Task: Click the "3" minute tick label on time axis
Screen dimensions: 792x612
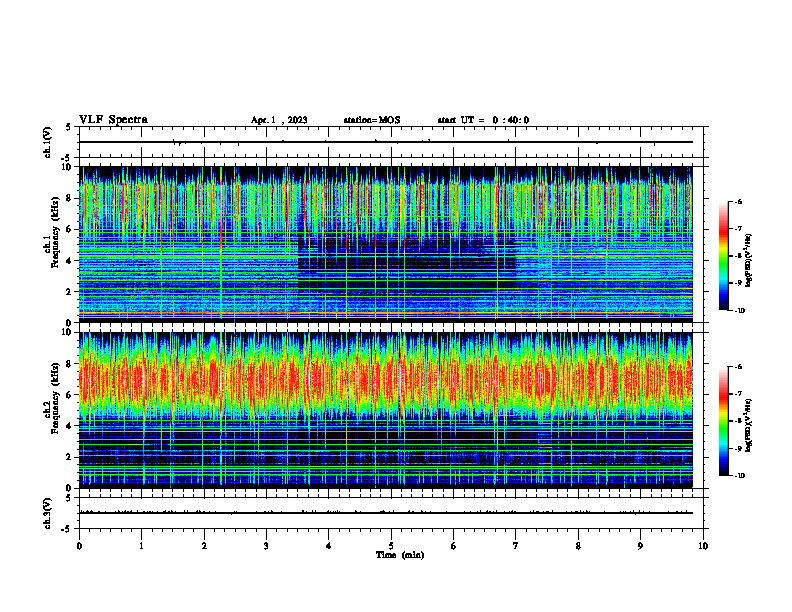Action: pyautogui.click(x=266, y=546)
